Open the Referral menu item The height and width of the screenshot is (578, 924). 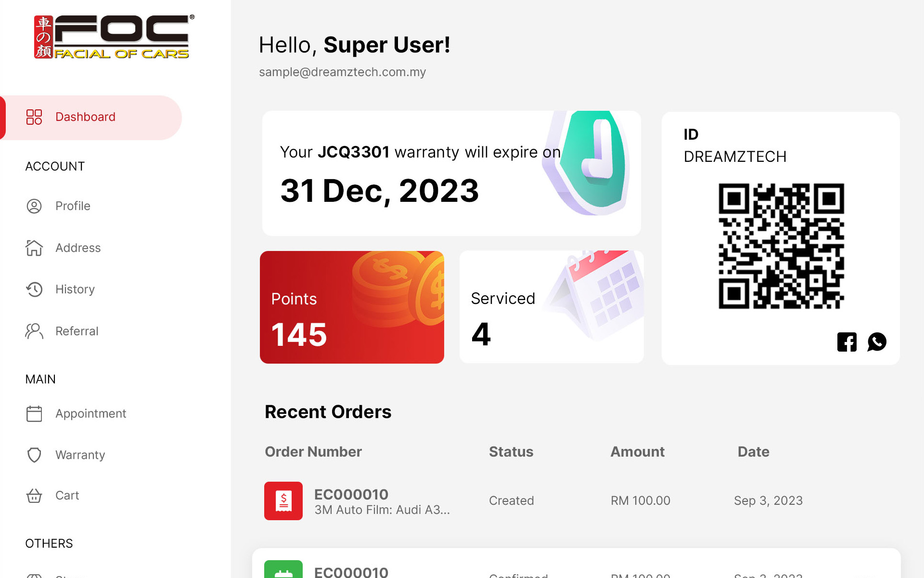77,331
